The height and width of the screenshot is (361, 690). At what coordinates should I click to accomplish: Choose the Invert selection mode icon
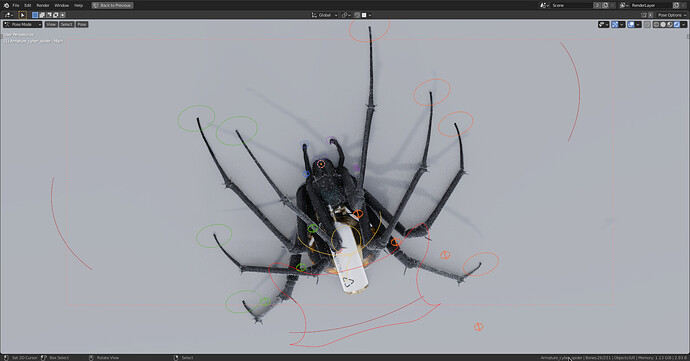tap(55, 15)
